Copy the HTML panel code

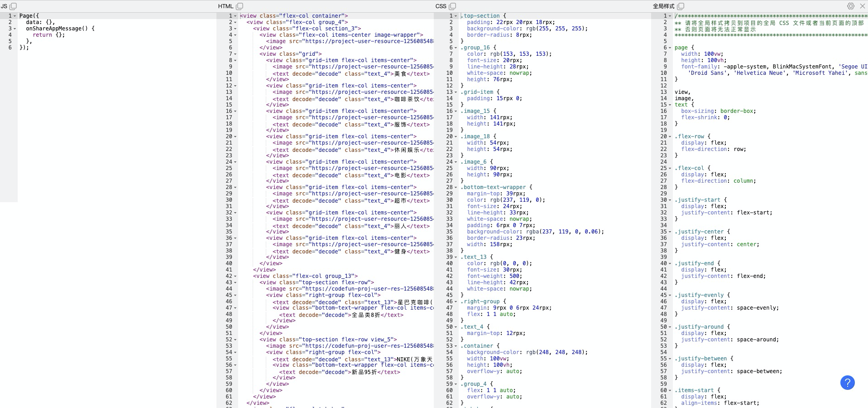(x=240, y=6)
